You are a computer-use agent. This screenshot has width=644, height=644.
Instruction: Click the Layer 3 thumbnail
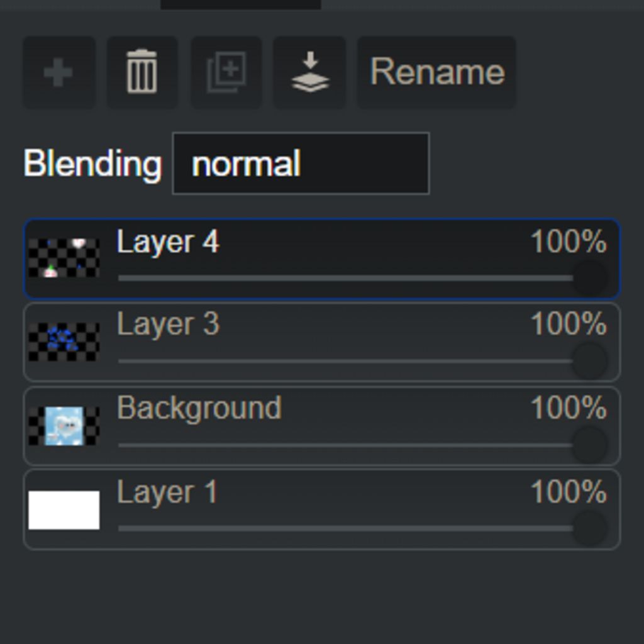pos(64,341)
